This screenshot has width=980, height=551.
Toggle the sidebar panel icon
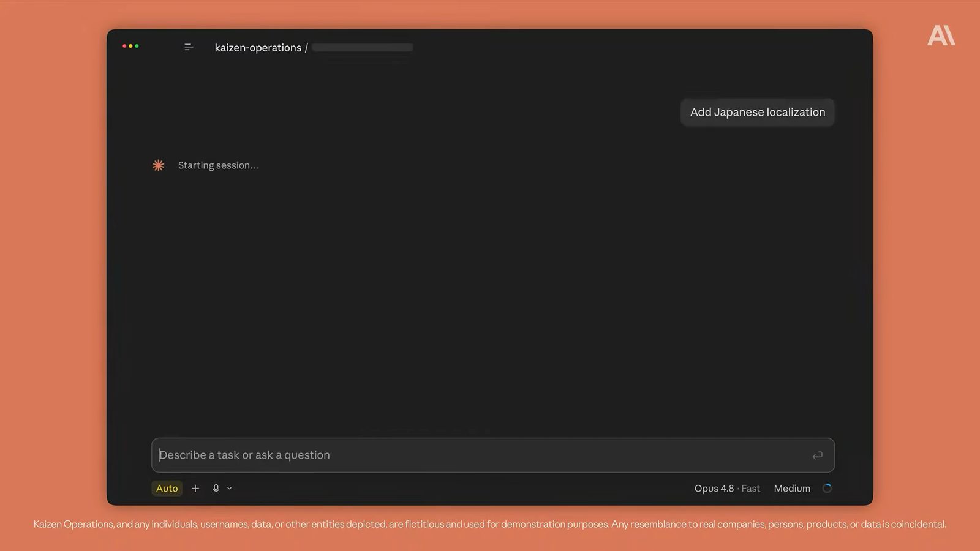189,47
